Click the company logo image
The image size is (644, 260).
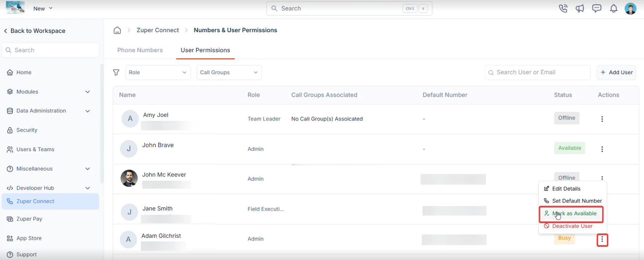coord(15,7)
